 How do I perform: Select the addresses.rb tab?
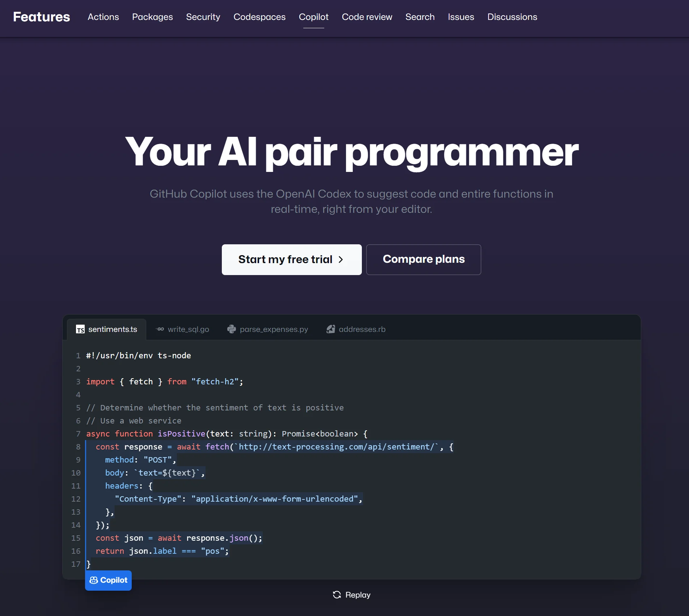(x=362, y=329)
